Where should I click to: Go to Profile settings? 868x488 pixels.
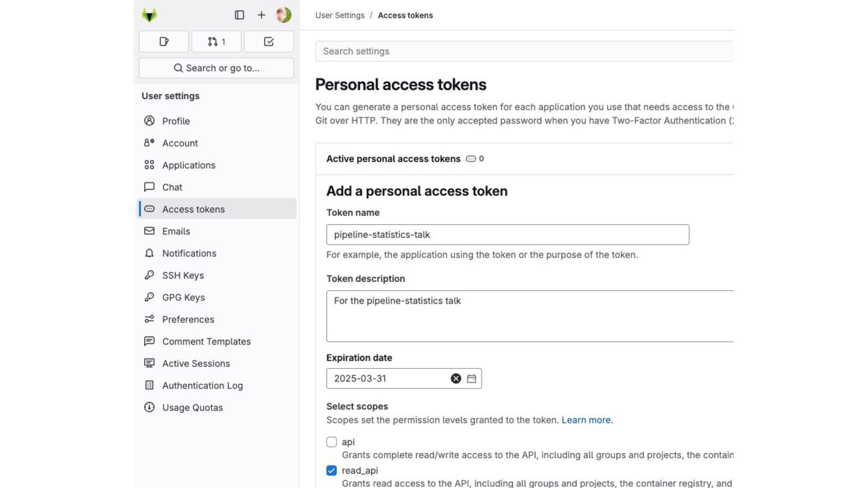[x=175, y=121]
